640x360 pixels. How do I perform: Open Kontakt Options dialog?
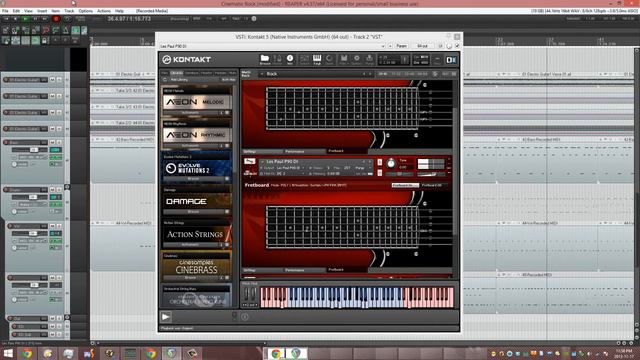click(356, 60)
